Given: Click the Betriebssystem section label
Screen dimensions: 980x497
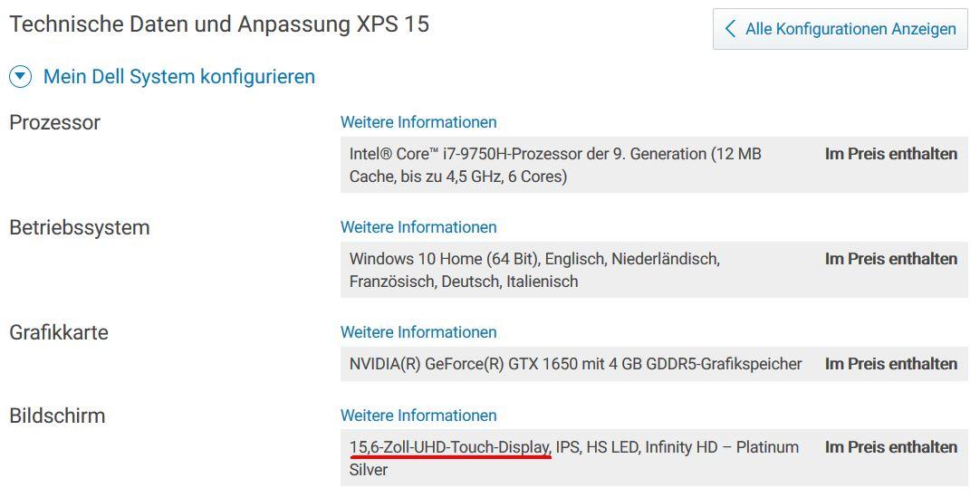Looking at the screenshot, I should [x=80, y=227].
